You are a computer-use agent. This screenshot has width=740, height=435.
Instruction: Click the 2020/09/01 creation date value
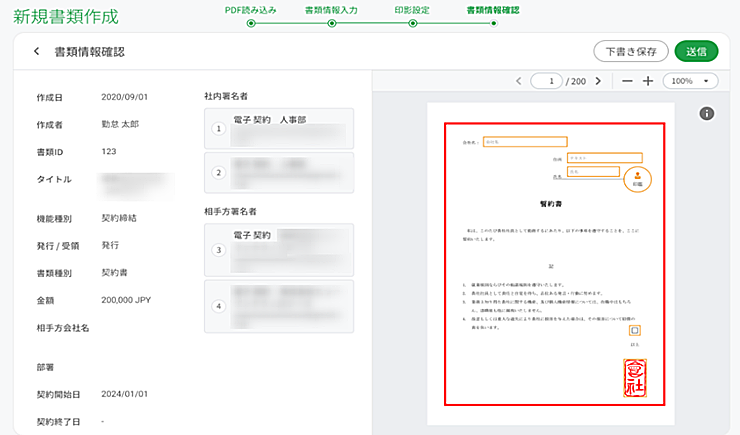tap(124, 97)
